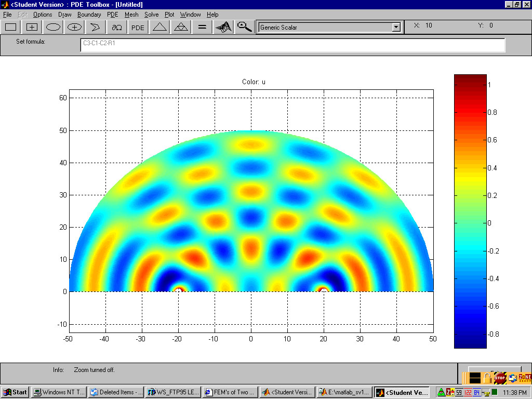Open 3-D plot selection dialog icon
The height and width of the screenshot is (399, 532).
click(x=223, y=27)
